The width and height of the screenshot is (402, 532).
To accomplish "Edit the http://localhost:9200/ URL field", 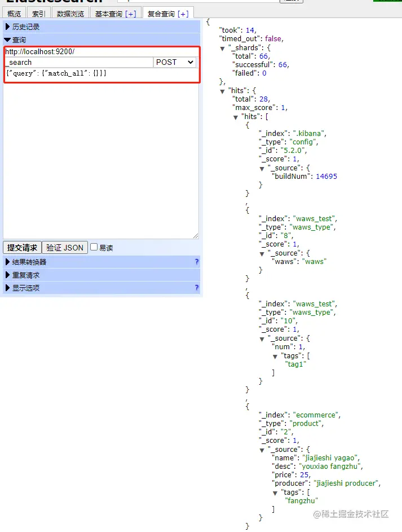I will [101, 51].
